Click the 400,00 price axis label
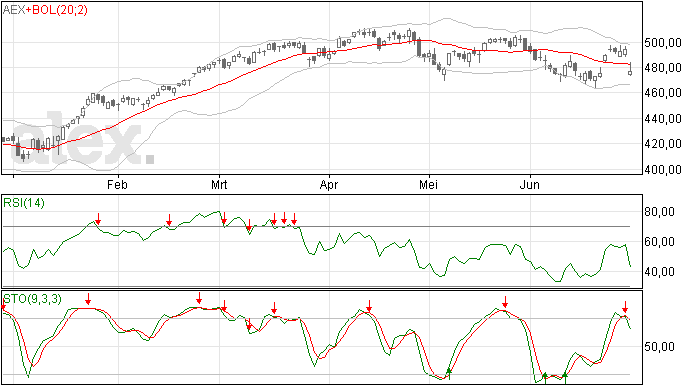This screenshot has height=387, width=690. pos(663,170)
